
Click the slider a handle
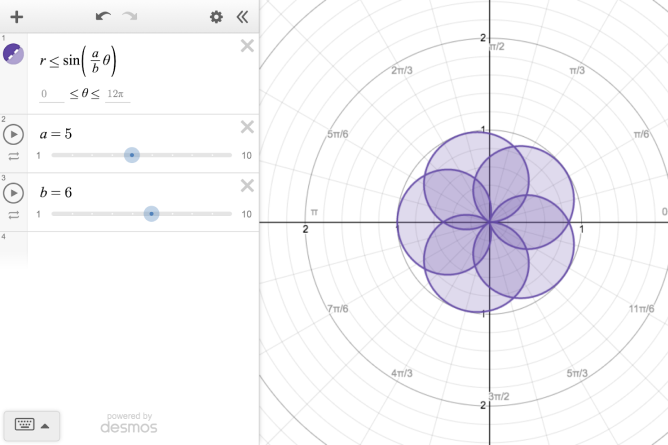pos(132,155)
